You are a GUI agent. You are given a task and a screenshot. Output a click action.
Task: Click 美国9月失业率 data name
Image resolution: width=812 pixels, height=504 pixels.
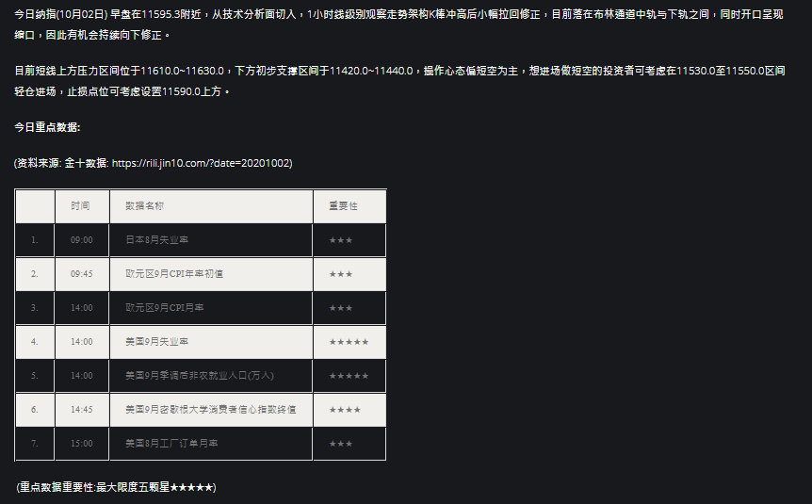(157, 342)
